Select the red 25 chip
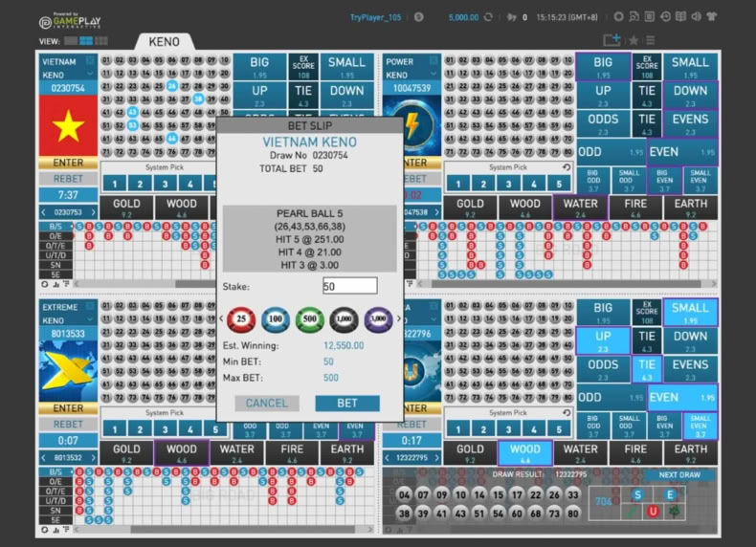 pyautogui.click(x=241, y=319)
